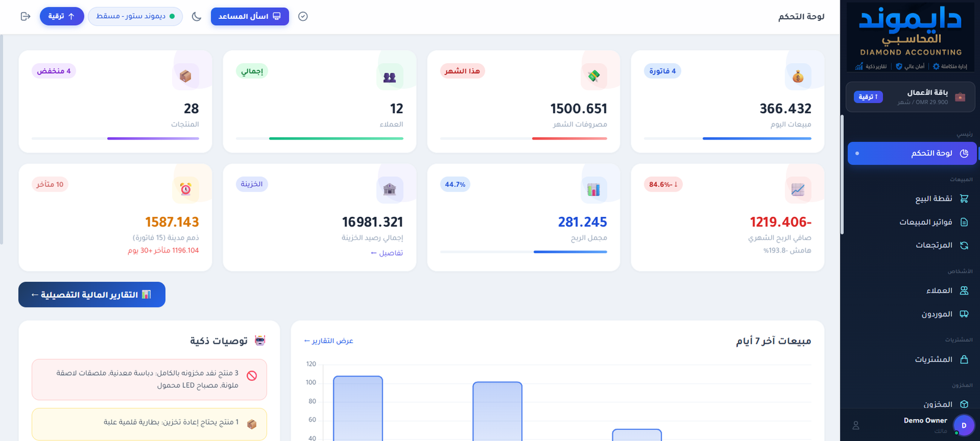Click the people icon beside العملاء in the sidebar
This screenshot has width=980, height=441.
tap(964, 290)
